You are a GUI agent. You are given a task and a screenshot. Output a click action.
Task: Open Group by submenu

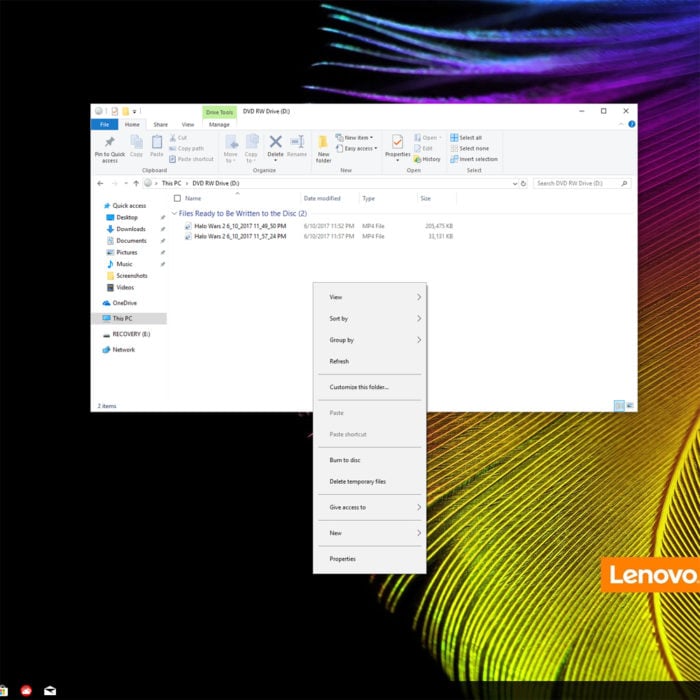[x=370, y=340]
